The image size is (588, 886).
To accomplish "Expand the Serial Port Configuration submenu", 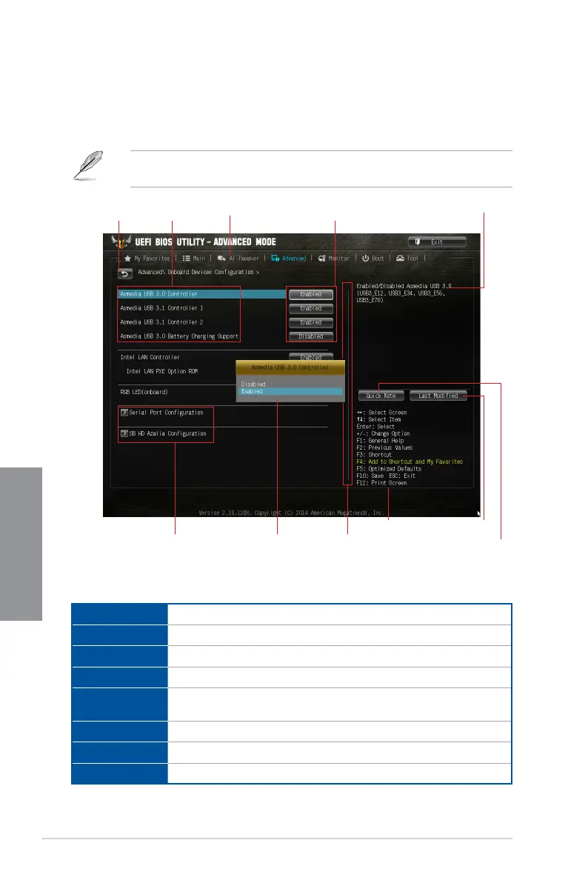I will 162,413.
